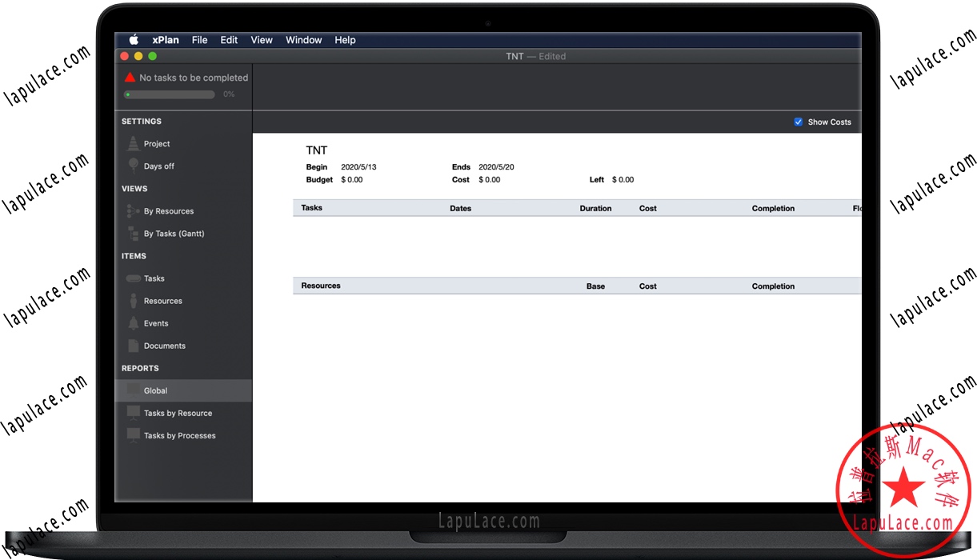Click the By Tasks (Gantt) icon
The width and height of the screenshot is (977, 560).
pos(133,234)
